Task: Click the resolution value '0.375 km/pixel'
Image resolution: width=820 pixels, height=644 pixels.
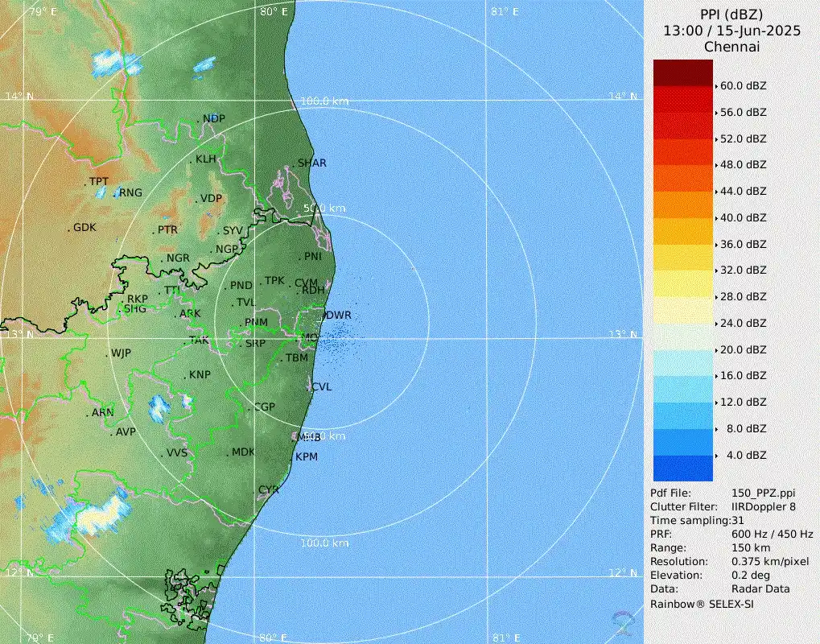Action: tap(770, 561)
